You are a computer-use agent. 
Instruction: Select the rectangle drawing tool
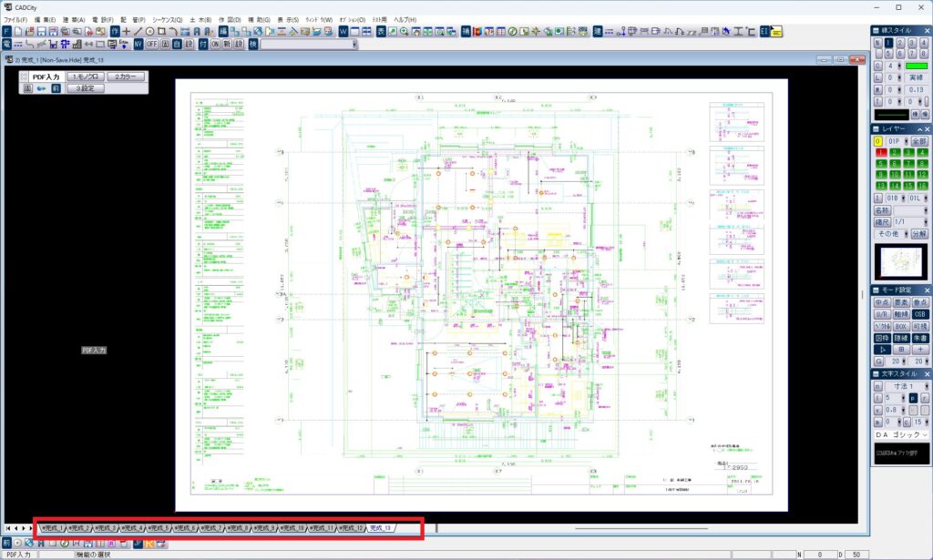161,32
